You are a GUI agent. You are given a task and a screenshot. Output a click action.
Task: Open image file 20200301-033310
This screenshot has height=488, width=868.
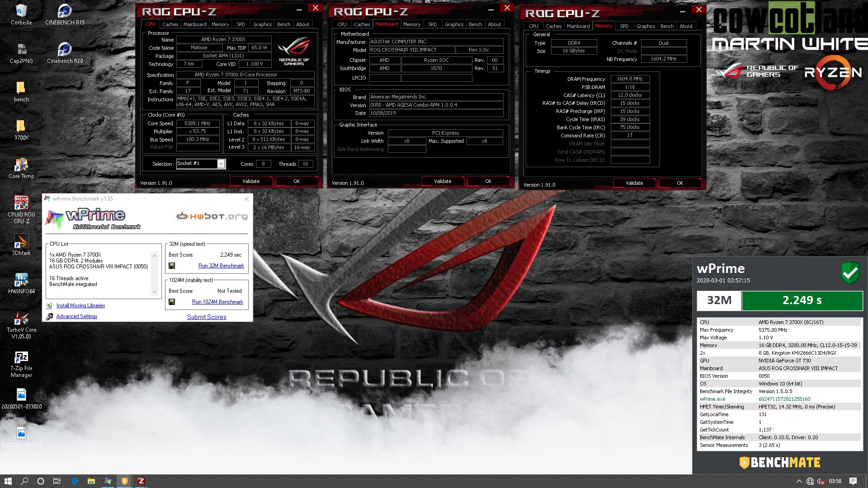[x=21, y=436]
